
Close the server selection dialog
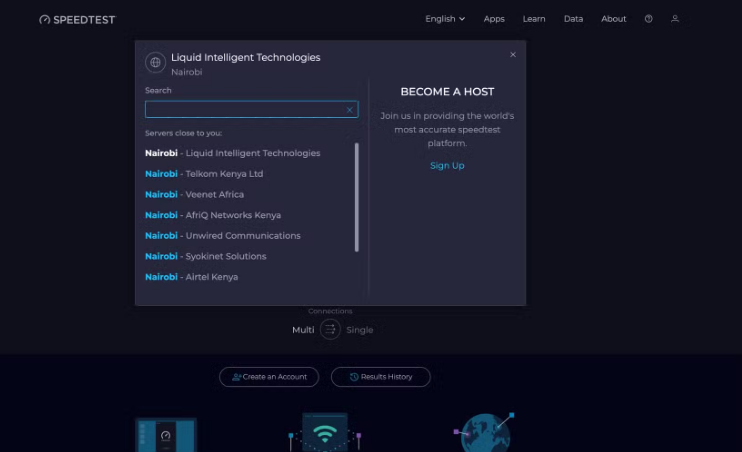513,55
